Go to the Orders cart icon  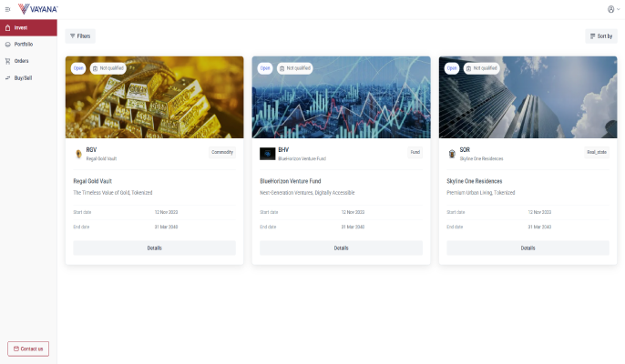(7, 61)
